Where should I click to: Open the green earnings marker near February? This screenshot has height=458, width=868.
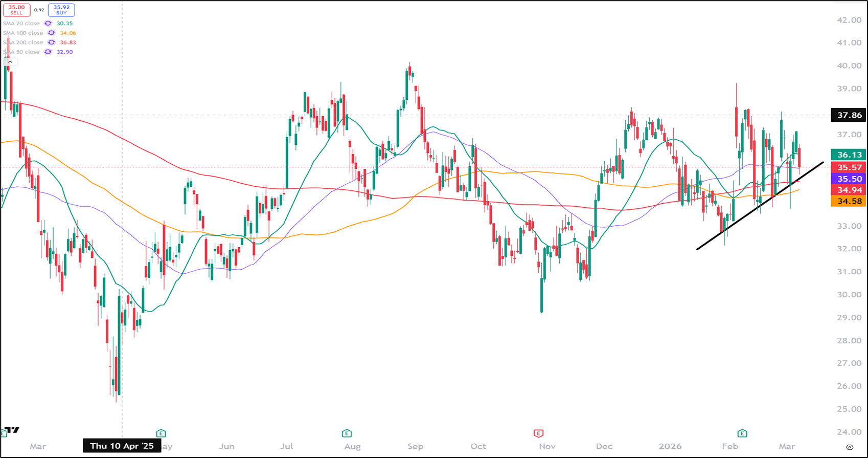coord(742,433)
